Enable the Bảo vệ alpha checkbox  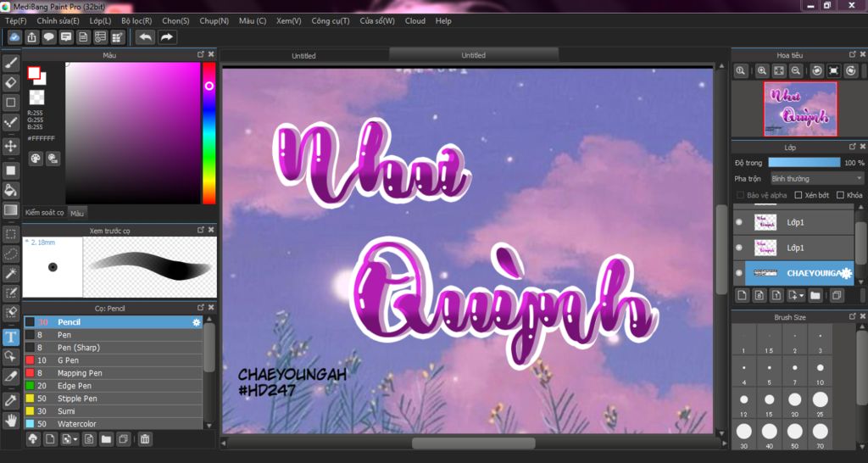(x=740, y=195)
